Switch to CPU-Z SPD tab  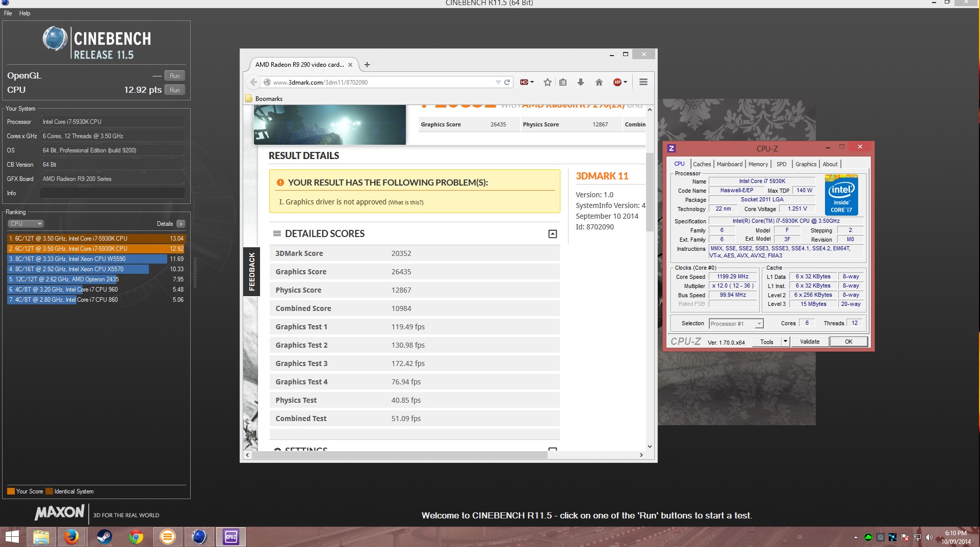[x=781, y=164]
